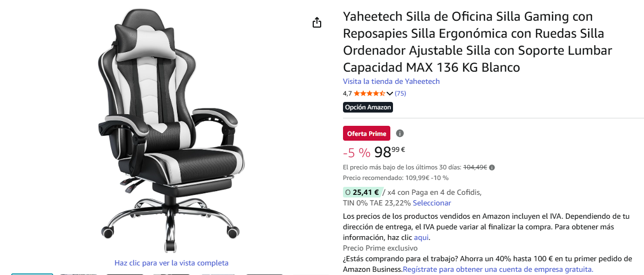Click the product title text
The image size is (644, 275).
pos(478,42)
